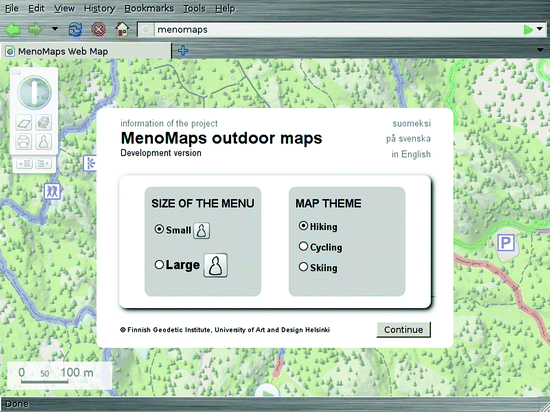Click the compass control in map panel
This screenshot has height=412, width=550.
point(34,92)
